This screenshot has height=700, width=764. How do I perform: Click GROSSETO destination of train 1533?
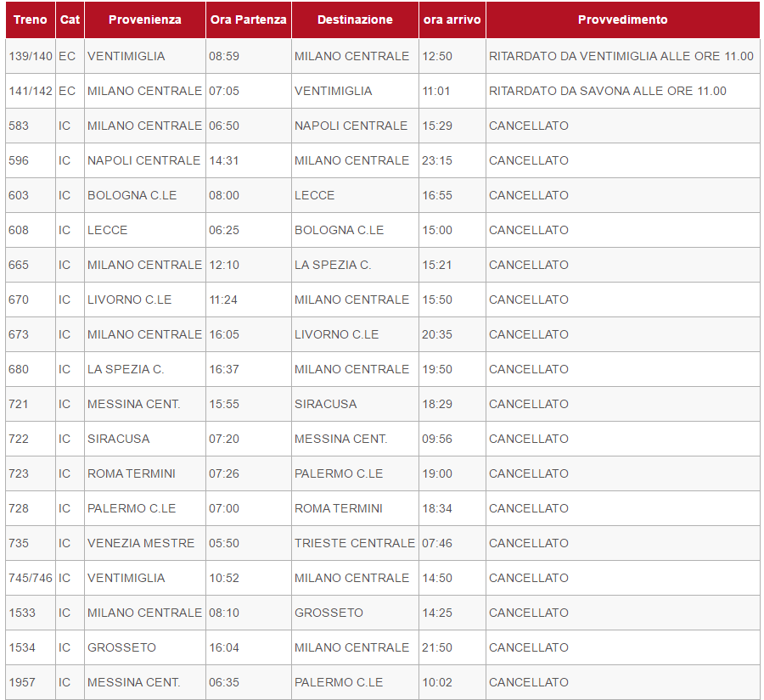tap(329, 613)
